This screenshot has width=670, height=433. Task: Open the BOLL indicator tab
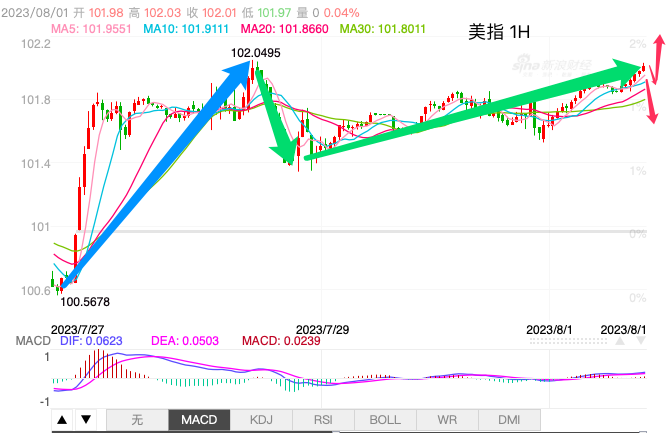pos(385,420)
